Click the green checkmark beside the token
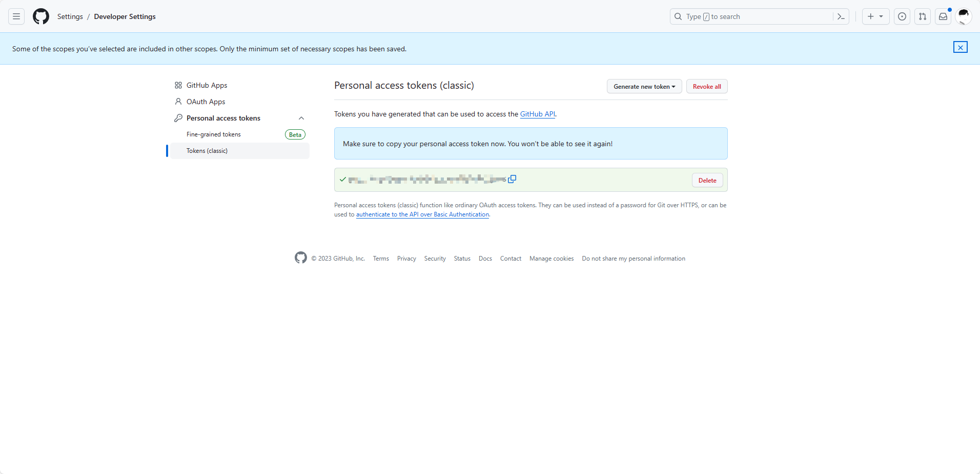This screenshot has height=474, width=980. click(343, 179)
